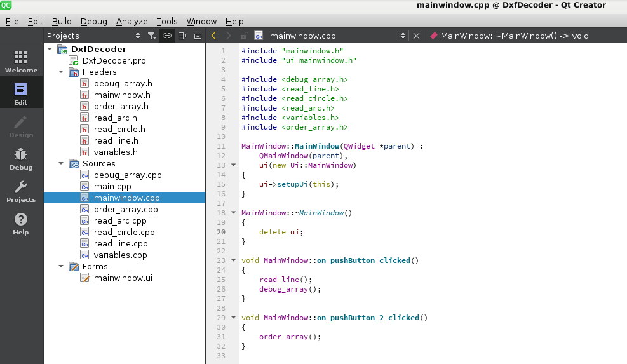Close the mainwindow.cpp document
The width and height of the screenshot is (627, 364).
coord(416,36)
